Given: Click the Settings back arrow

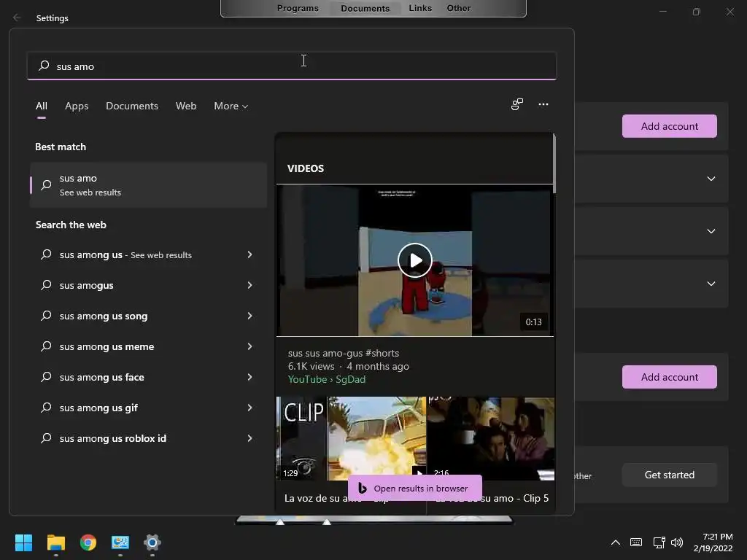Looking at the screenshot, I should tap(18, 17).
